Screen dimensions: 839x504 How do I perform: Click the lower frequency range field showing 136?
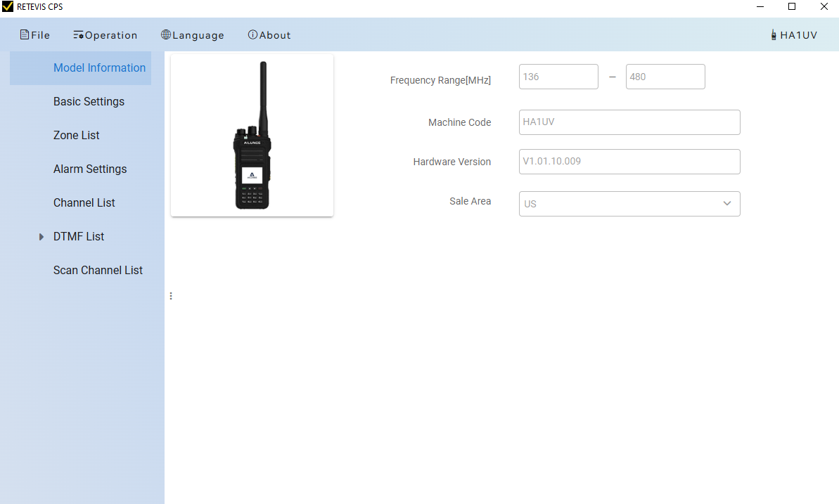[x=558, y=77]
